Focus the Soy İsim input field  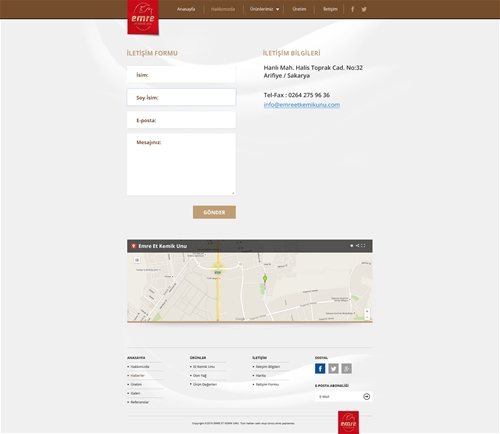click(x=181, y=97)
